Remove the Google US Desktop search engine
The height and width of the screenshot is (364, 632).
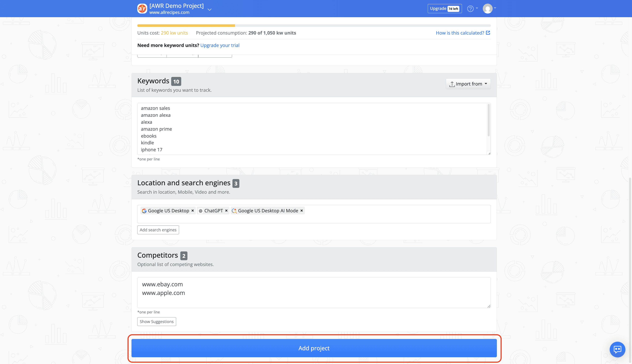[193, 211]
